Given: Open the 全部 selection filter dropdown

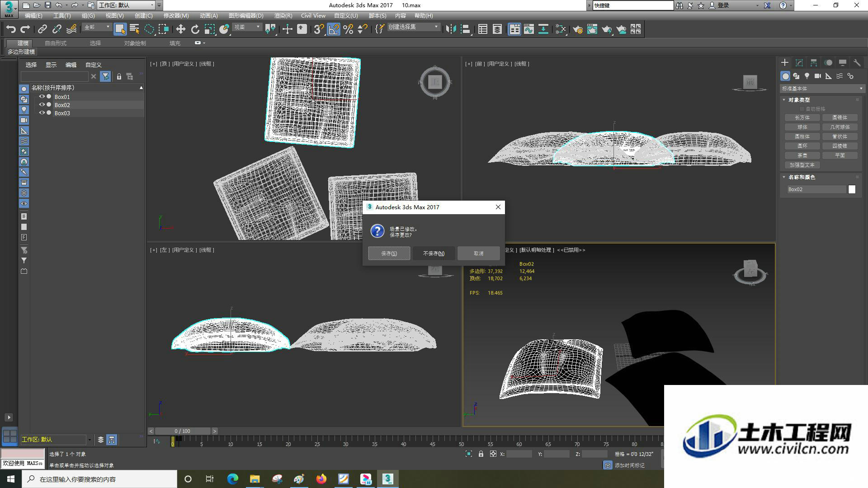Looking at the screenshot, I should point(97,28).
